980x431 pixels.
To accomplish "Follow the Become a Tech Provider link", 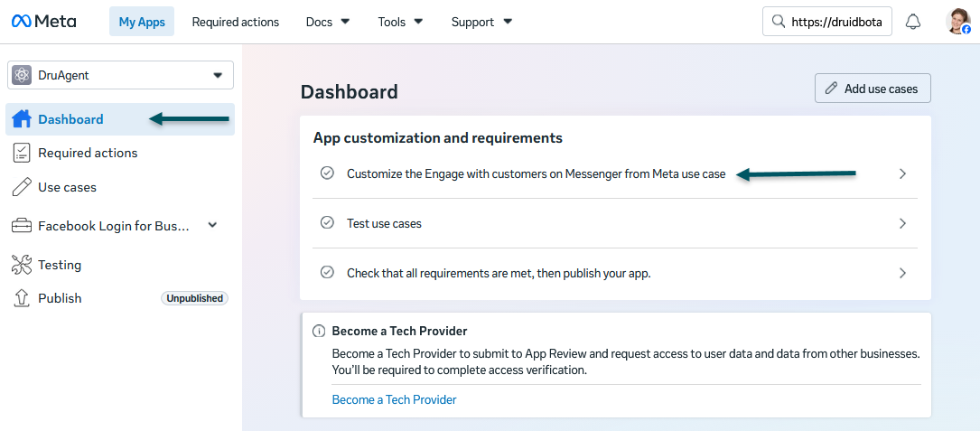I will [395, 399].
